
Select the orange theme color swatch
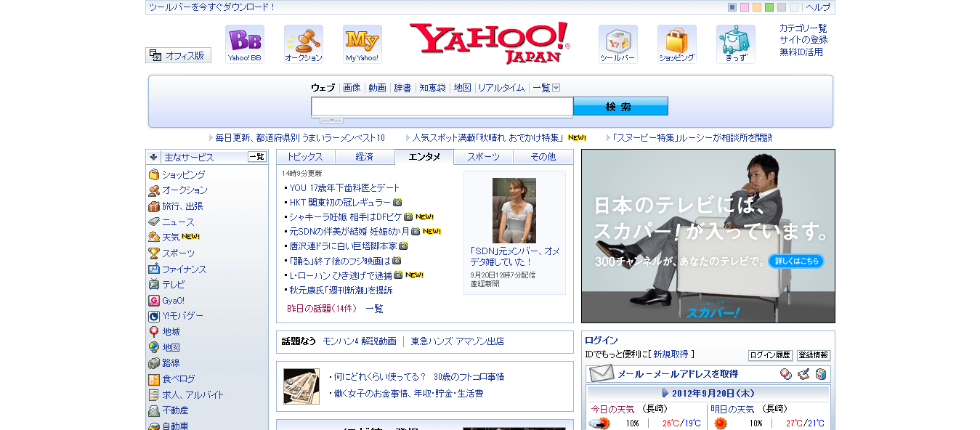(x=757, y=7)
